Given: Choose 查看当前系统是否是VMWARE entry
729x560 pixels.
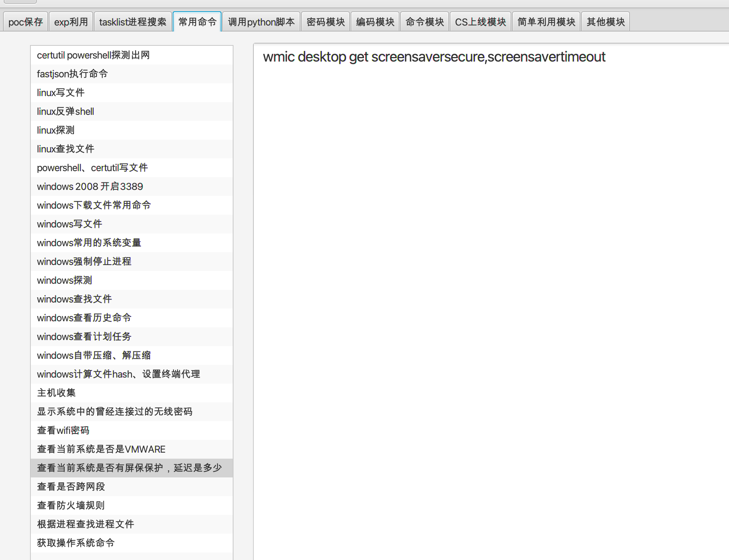Looking at the screenshot, I should click(101, 449).
